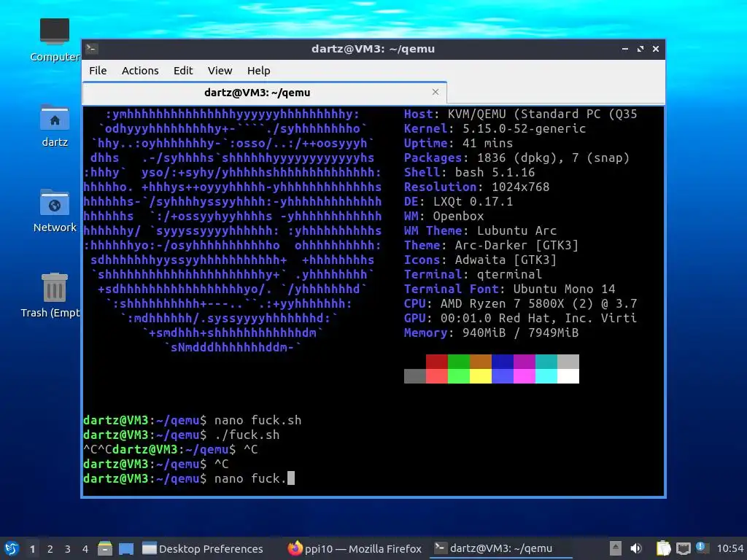Open the file manager from the panel

click(x=105, y=548)
